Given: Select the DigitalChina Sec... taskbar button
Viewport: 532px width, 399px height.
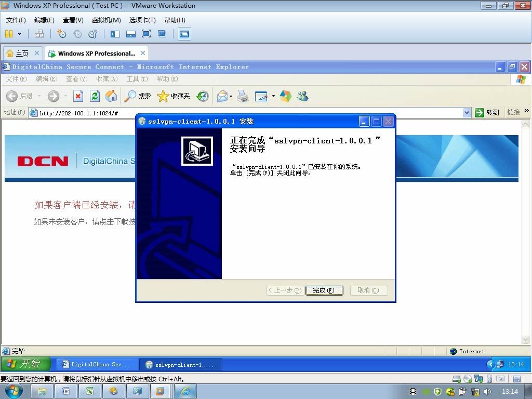Looking at the screenshot, I should click(97, 364).
